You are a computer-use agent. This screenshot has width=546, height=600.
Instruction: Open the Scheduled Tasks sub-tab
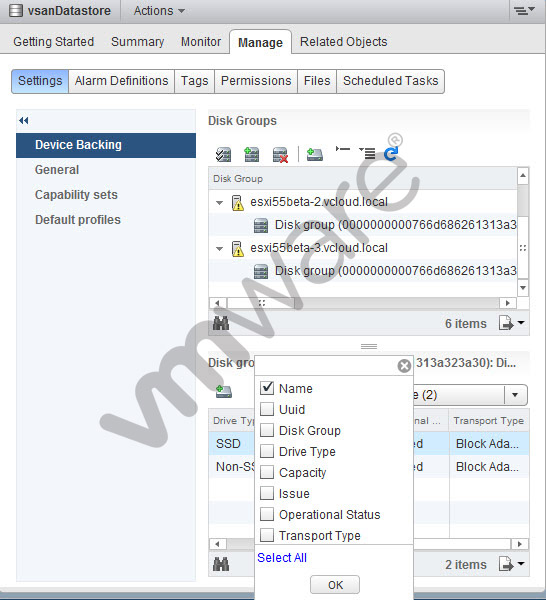390,81
